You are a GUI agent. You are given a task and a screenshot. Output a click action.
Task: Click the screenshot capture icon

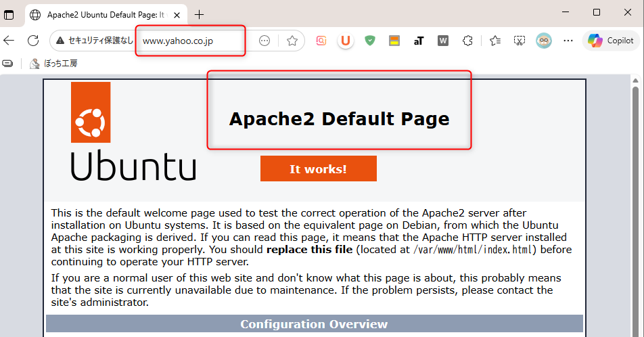click(x=519, y=41)
